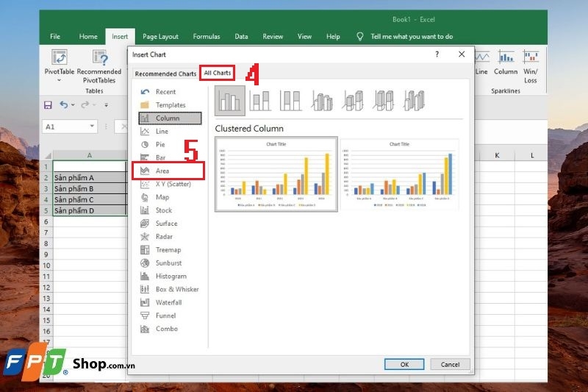
Task: Choose the Surface chart category
Action: tap(170, 224)
